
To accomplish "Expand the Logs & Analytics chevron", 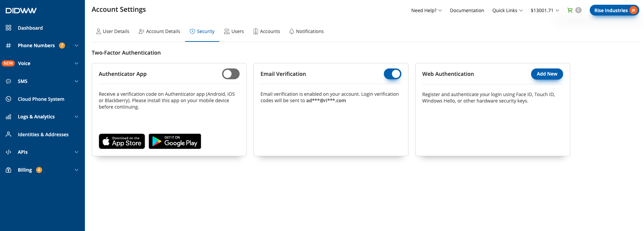I will 76,117.
